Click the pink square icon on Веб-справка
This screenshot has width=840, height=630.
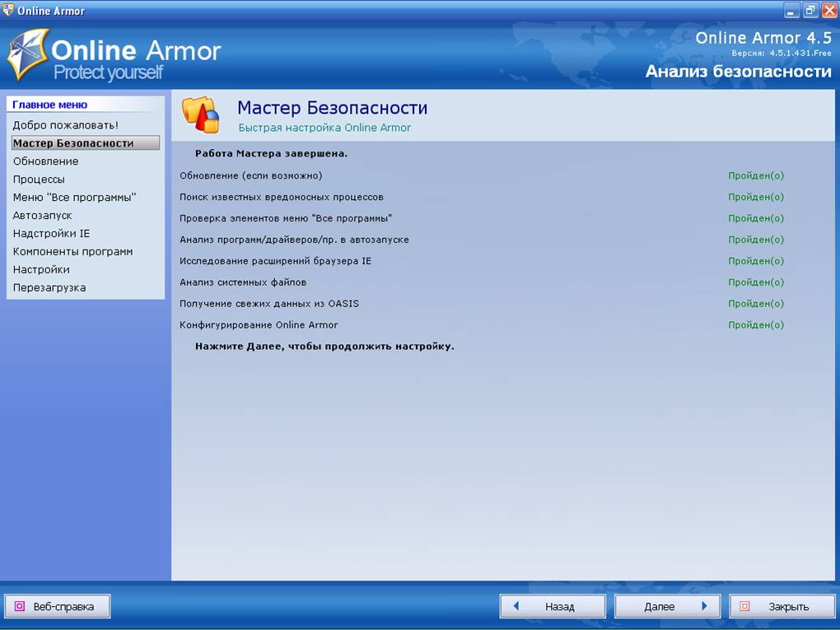tap(19, 606)
